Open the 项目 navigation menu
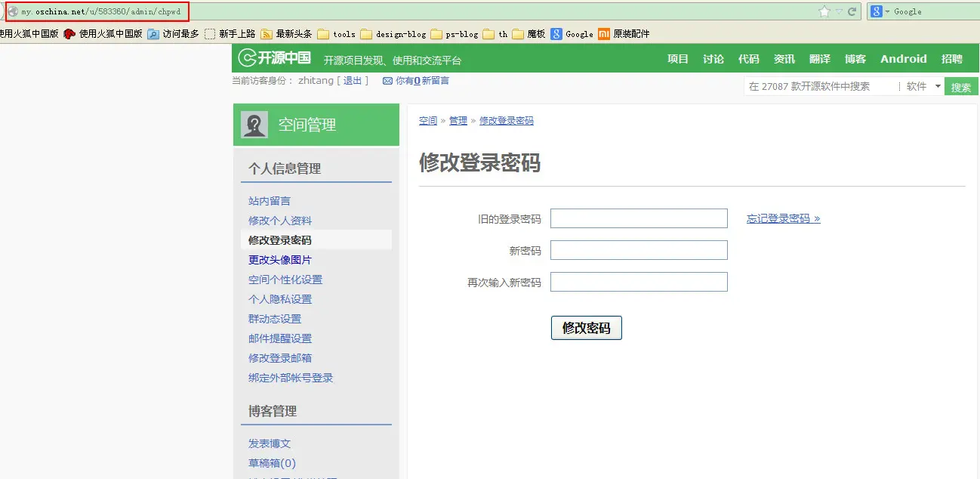Image resolution: width=980 pixels, height=479 pixels. tap(678, 59)
